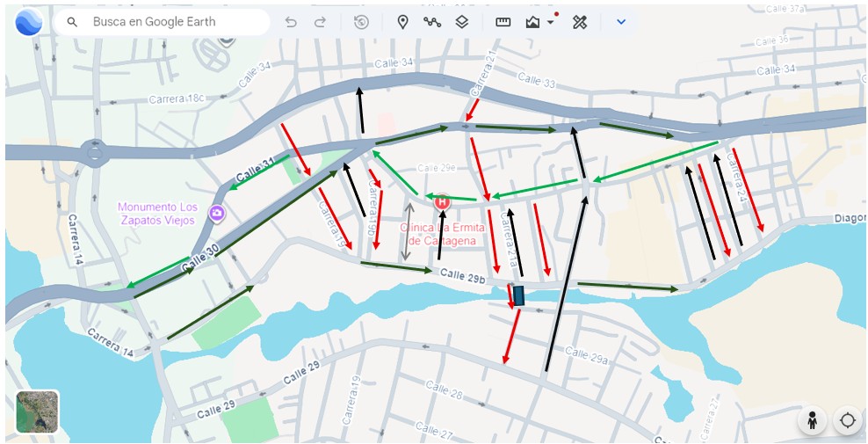
Task: Expand the blue toolbar chevron
Action: [x=621, y=22]
